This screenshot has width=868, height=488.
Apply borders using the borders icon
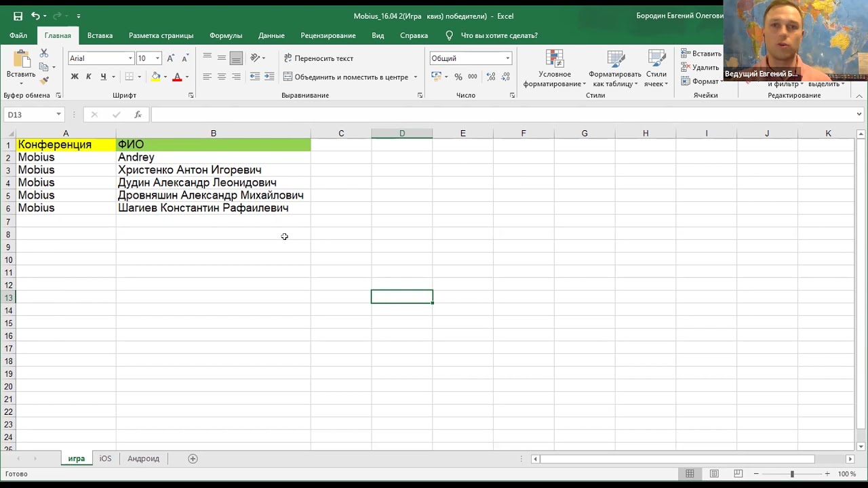(x=129, y=77)
